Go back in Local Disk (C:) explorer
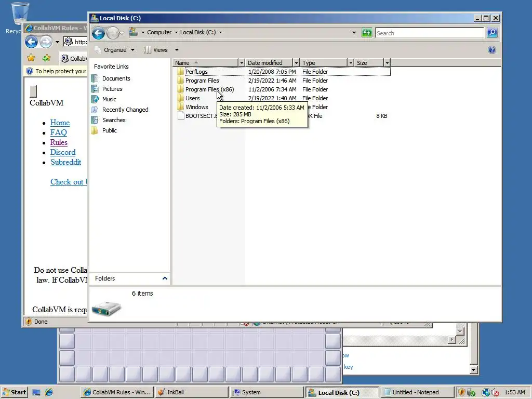 98,33
